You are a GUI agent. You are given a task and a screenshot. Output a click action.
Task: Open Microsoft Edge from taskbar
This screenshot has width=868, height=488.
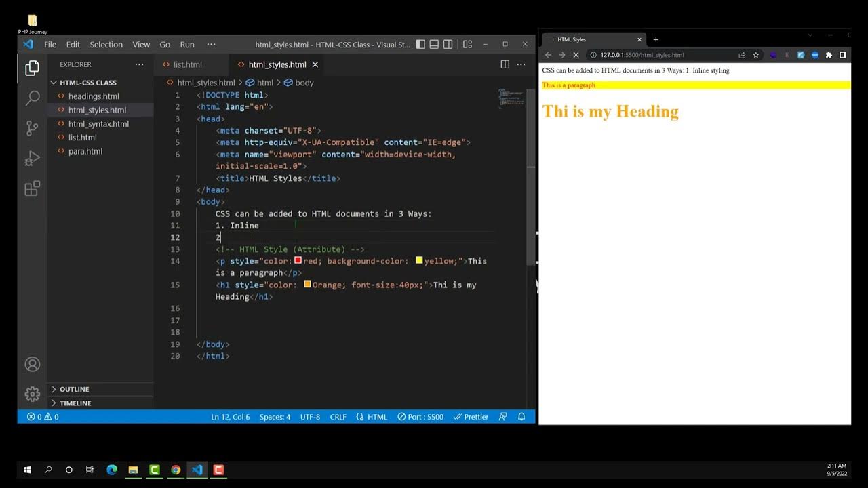(112, 470)
